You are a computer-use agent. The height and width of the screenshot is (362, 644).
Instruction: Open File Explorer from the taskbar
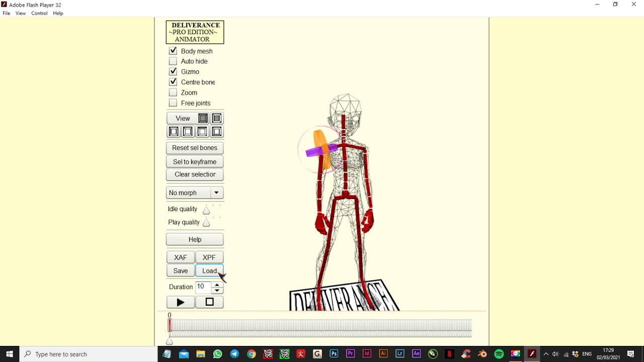200,354
